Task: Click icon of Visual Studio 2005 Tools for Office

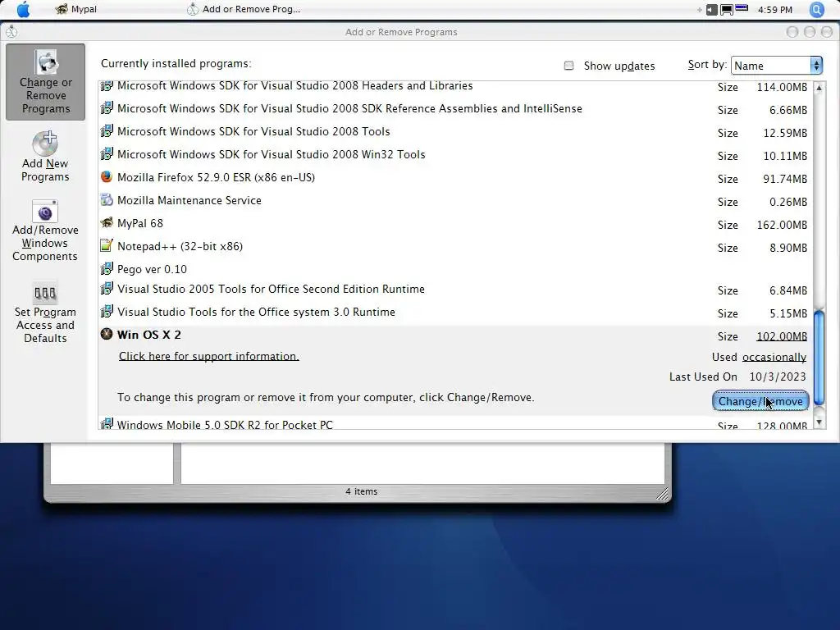Action: pyautogui.click(x=107, y=288)
